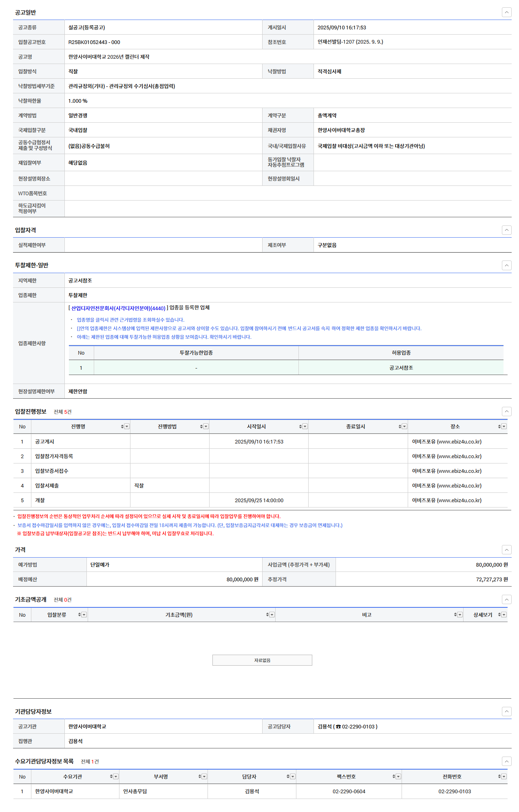The height and width of the screenshot is (812, 519).
Task: Click sort arrows in 종료일시 column header
Action: [x=400, y=426]
